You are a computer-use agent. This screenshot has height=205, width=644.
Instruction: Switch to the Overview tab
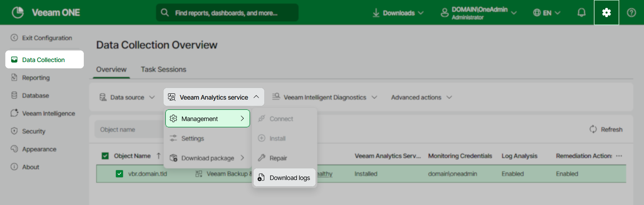(x=111, y=69)
